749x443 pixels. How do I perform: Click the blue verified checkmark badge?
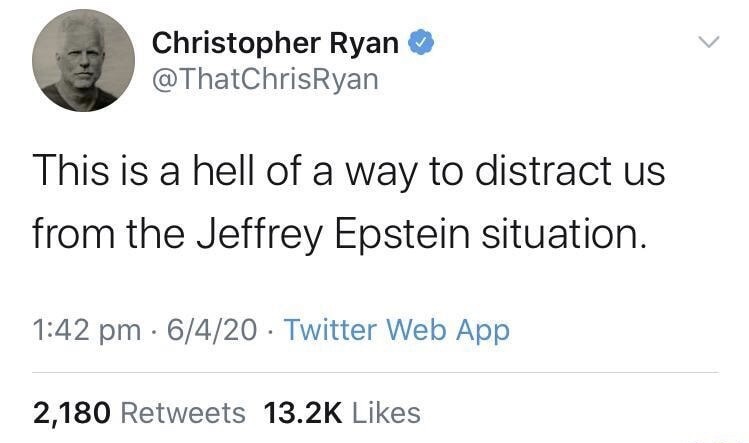pos(420,43)
